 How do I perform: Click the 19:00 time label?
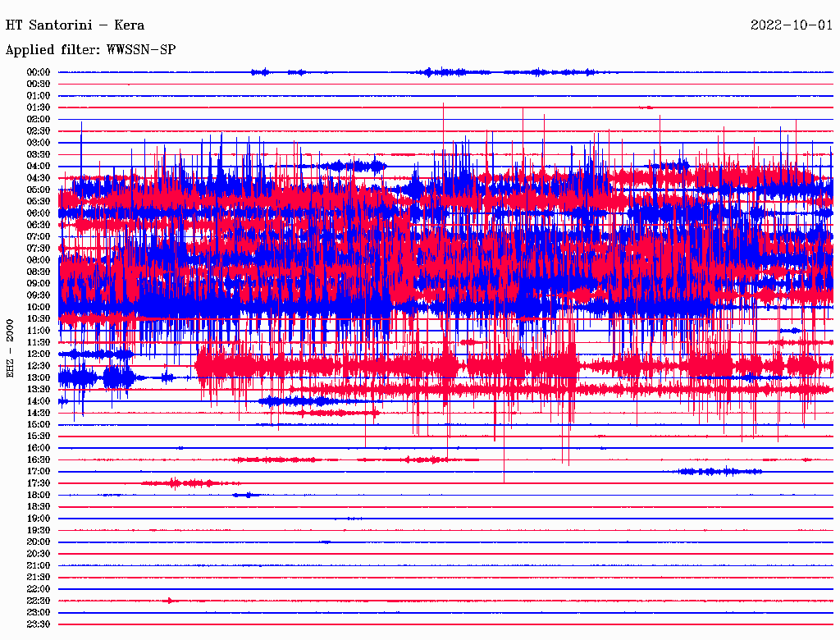pyautogui.click(x=39, y=519)
